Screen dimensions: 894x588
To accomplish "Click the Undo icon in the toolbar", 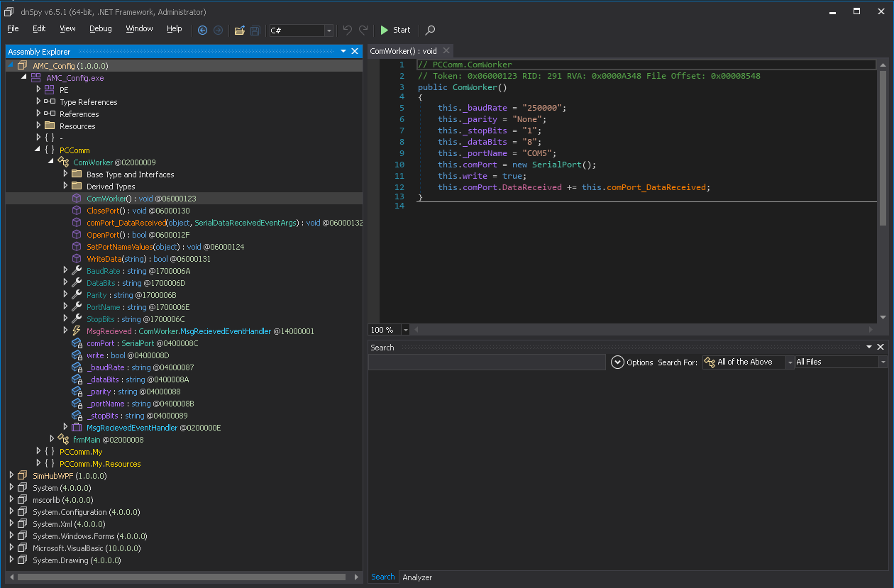I will pyautogui.click(x=347, y=30).
